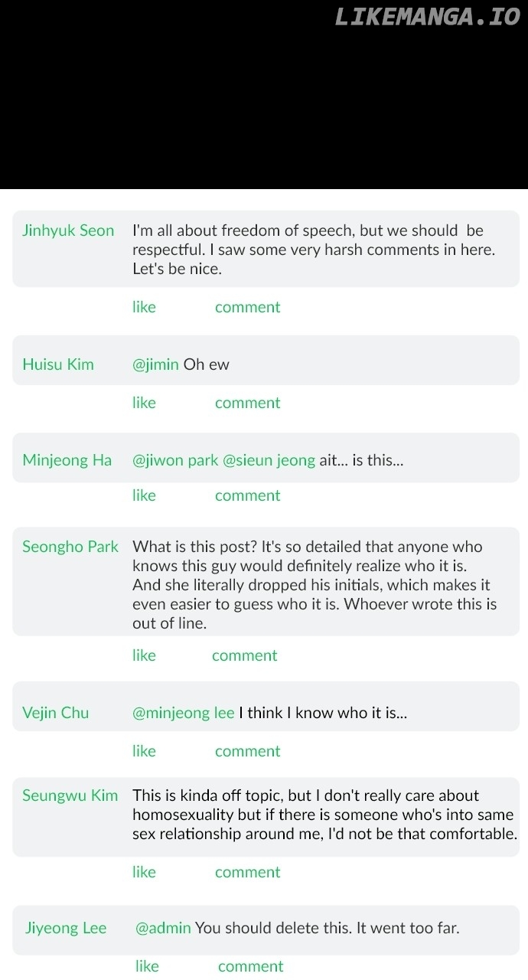This screenshot has height=980, width=528.
Task: Open the @jimin mention link
Action: point(155,364)
